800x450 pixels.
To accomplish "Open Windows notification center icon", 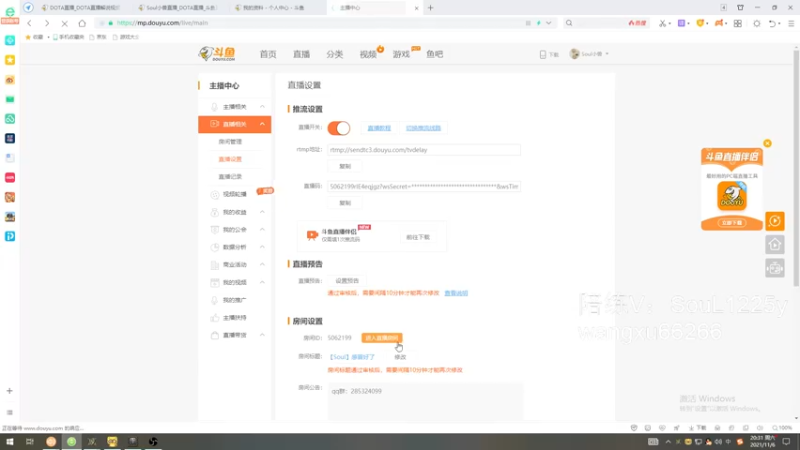I will point(786,441).
